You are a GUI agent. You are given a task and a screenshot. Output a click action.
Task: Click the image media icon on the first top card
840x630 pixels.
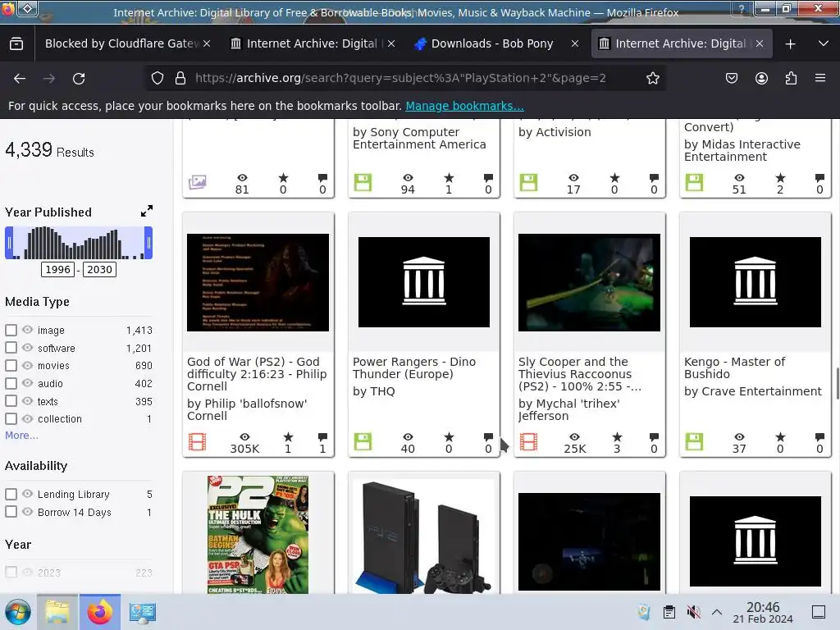(197, 182)
